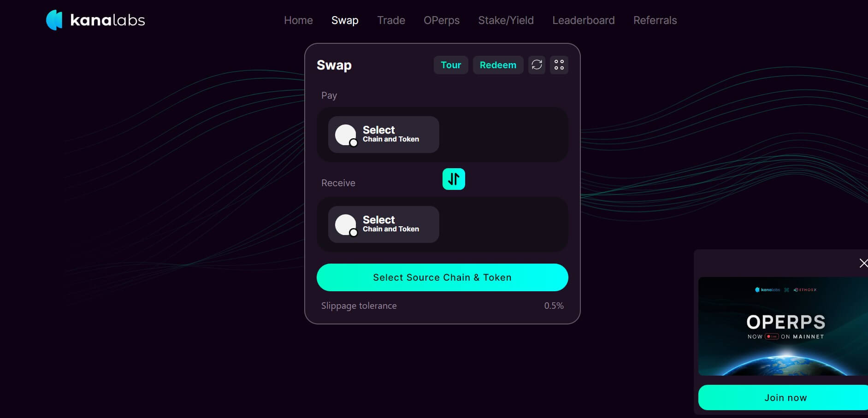Click the Kana Labs logo

[95, 20]
